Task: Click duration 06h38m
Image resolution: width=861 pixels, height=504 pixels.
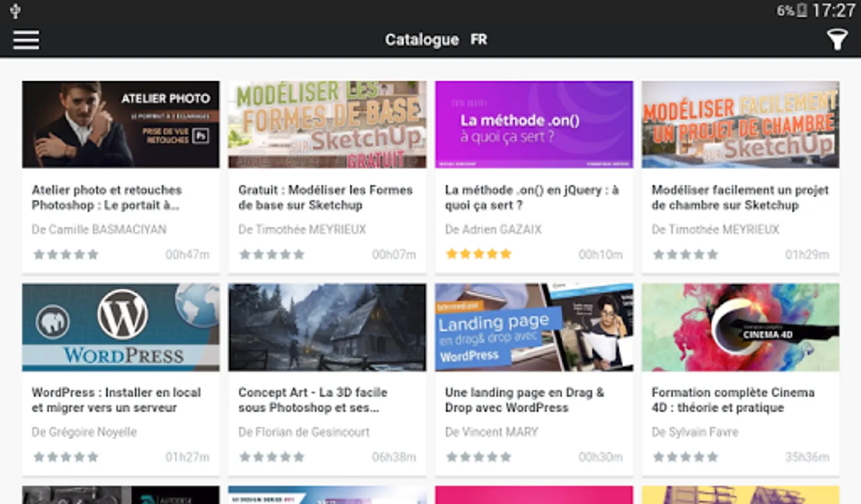Action: coord(394,457)
